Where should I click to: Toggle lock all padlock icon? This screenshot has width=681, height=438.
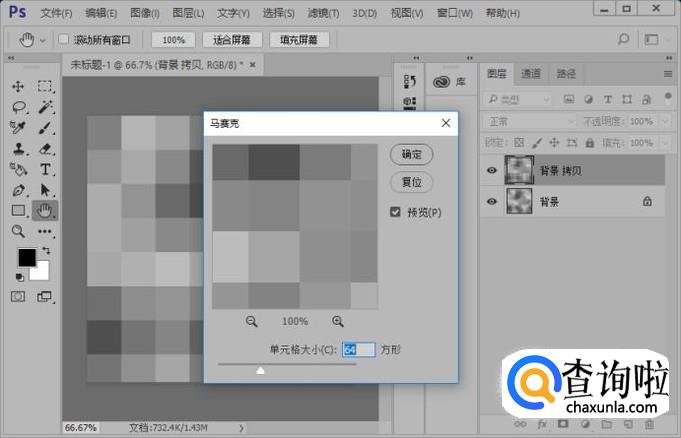589,143
